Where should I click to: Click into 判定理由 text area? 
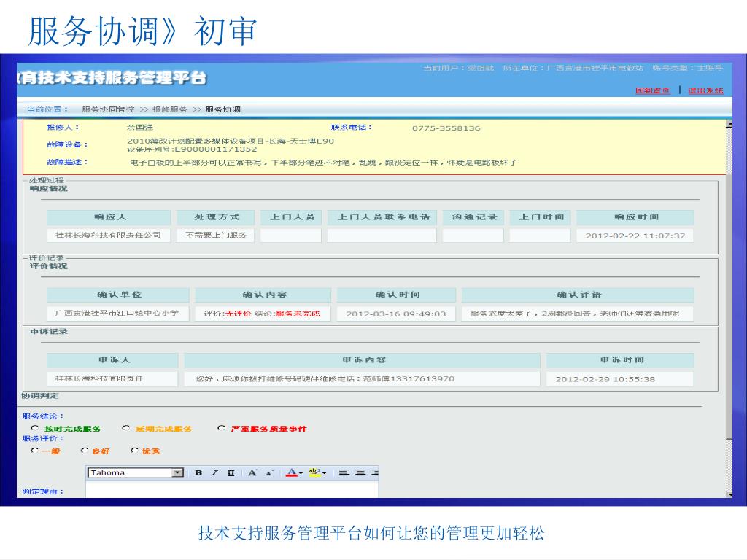click(x=232, y=491)
